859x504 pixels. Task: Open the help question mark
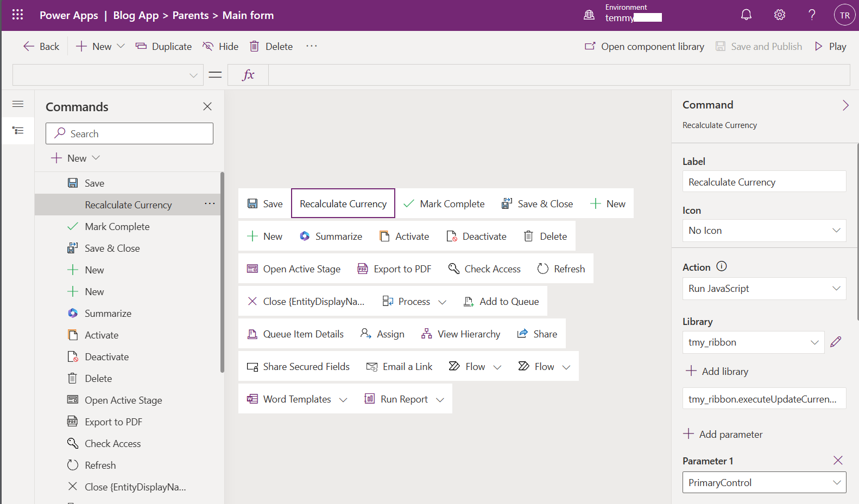tap(812, 15)
